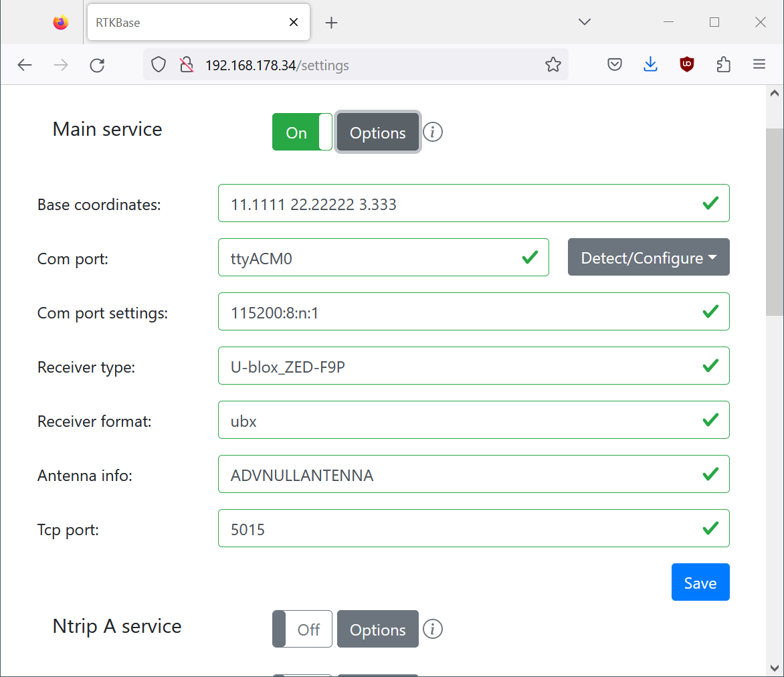
Task: Open the Firefox hamburger application menu
Action: click(x=759, y=65)
